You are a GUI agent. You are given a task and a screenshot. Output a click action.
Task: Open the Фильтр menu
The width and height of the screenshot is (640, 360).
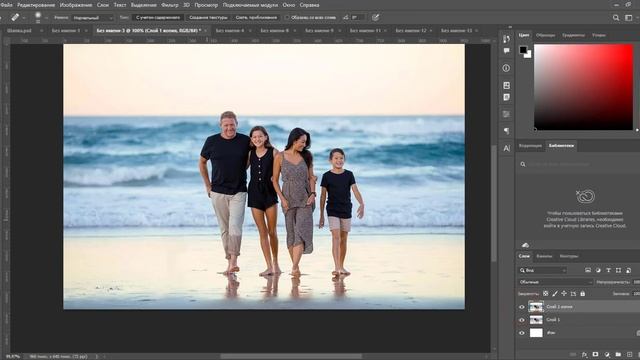click(170, 5)
